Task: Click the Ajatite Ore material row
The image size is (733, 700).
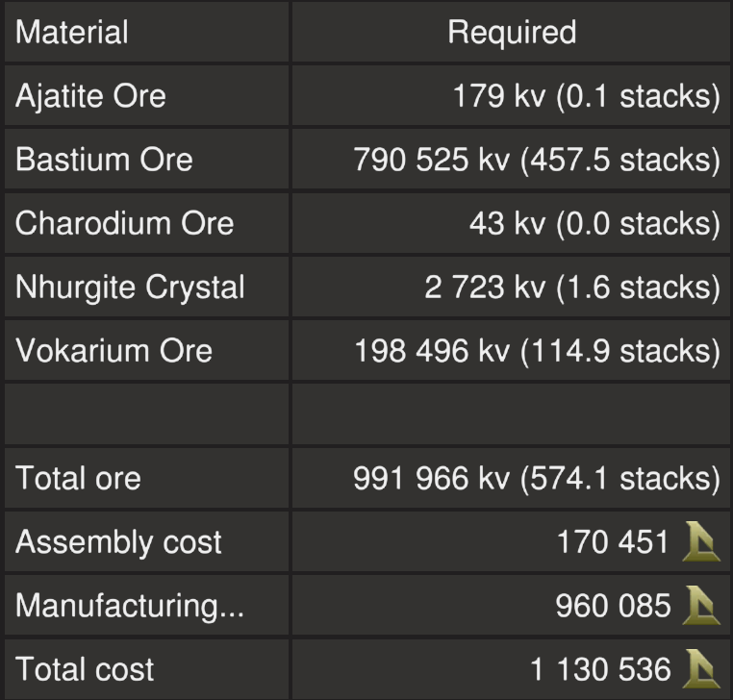Action: 90,96
